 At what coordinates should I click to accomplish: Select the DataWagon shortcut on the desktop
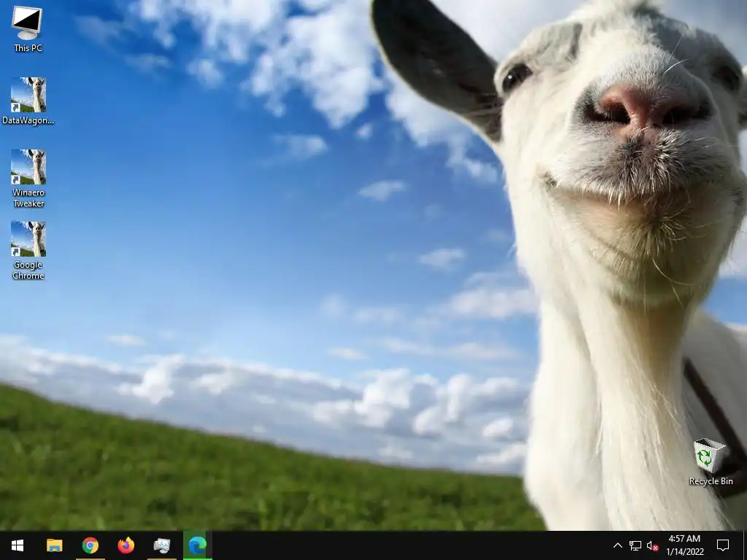click(x=28, y=101)
